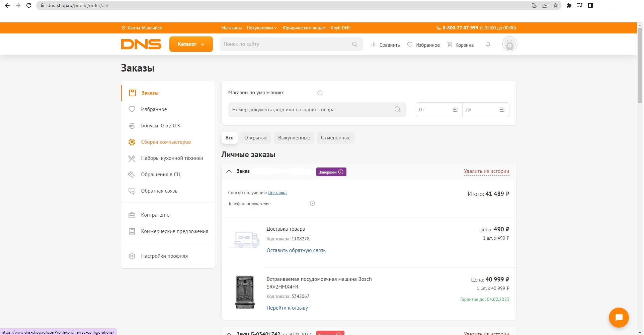Open Клуб DNS in top menu
Screen dimensions: 644x335
(x=340, y=28)
